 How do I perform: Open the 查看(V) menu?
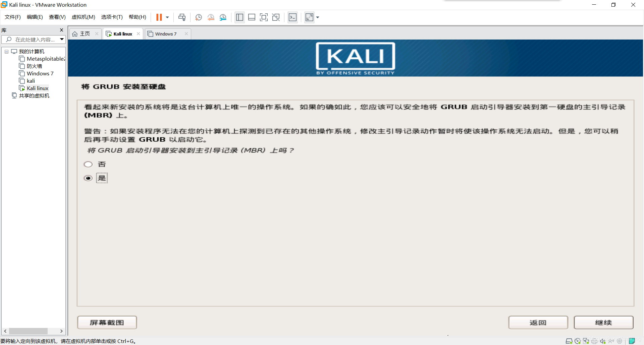[x=57, y=17]
